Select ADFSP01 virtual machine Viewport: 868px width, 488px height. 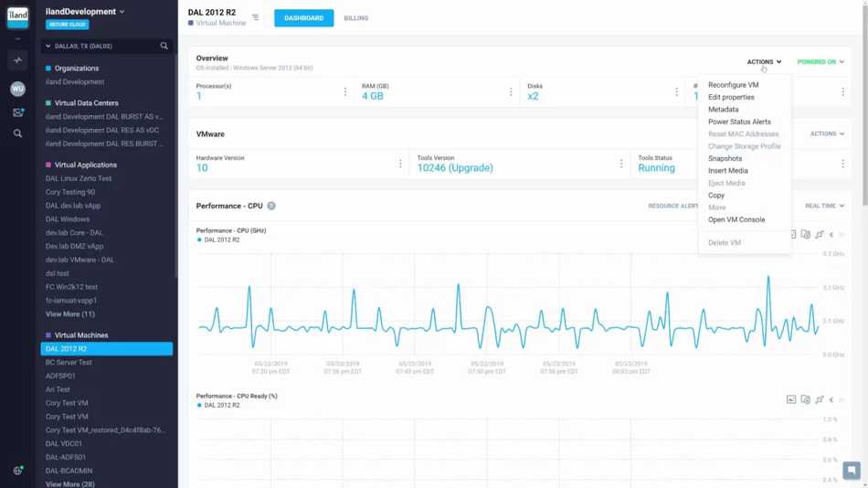point(60,376)
